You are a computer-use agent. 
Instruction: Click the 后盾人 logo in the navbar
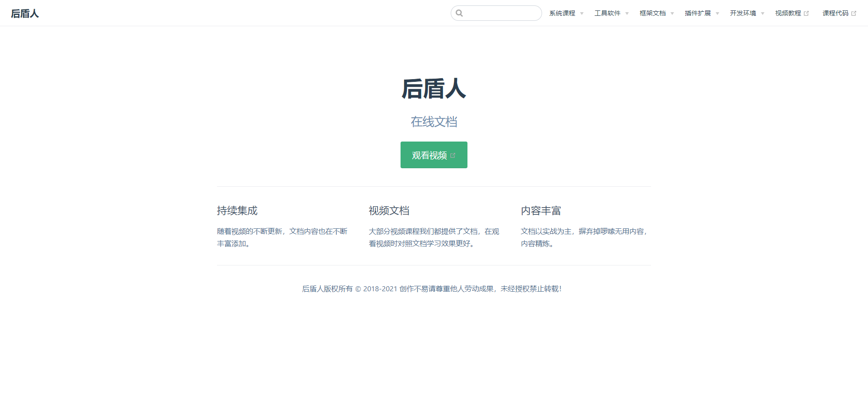tap(25, 14)
